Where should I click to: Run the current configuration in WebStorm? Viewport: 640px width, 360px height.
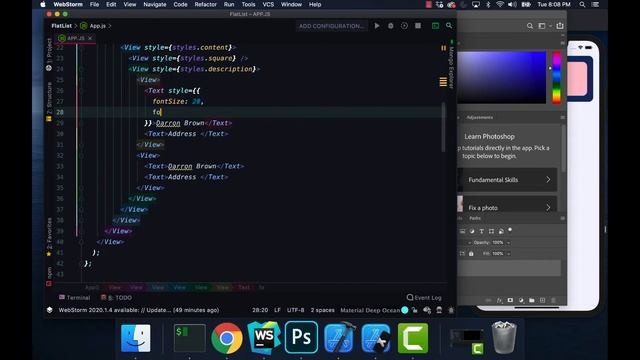point(377,26)
